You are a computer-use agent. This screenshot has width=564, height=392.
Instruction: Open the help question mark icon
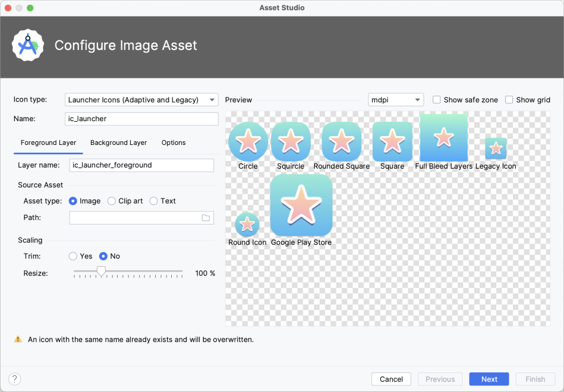(15, 379)
